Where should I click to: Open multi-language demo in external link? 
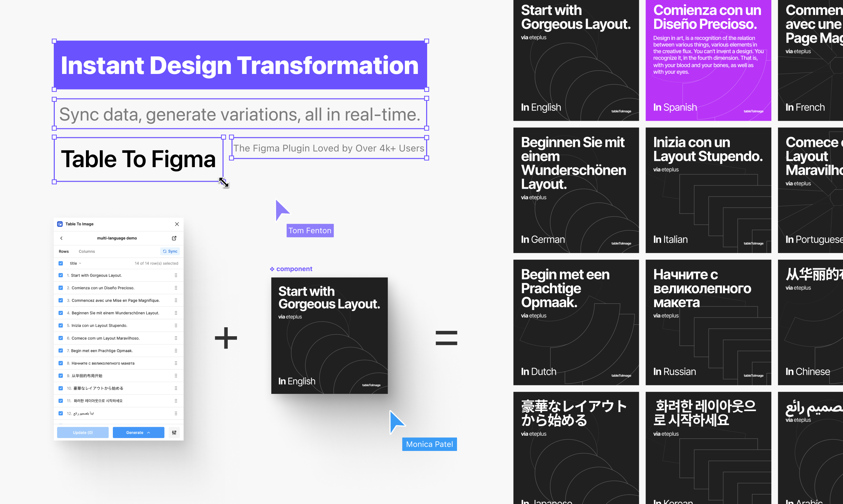tap(174, 238)
